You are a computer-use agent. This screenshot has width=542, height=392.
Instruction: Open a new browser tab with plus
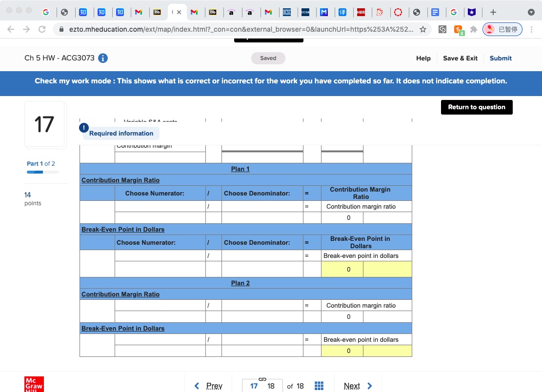pyautogui.click(x=493, y=13)
